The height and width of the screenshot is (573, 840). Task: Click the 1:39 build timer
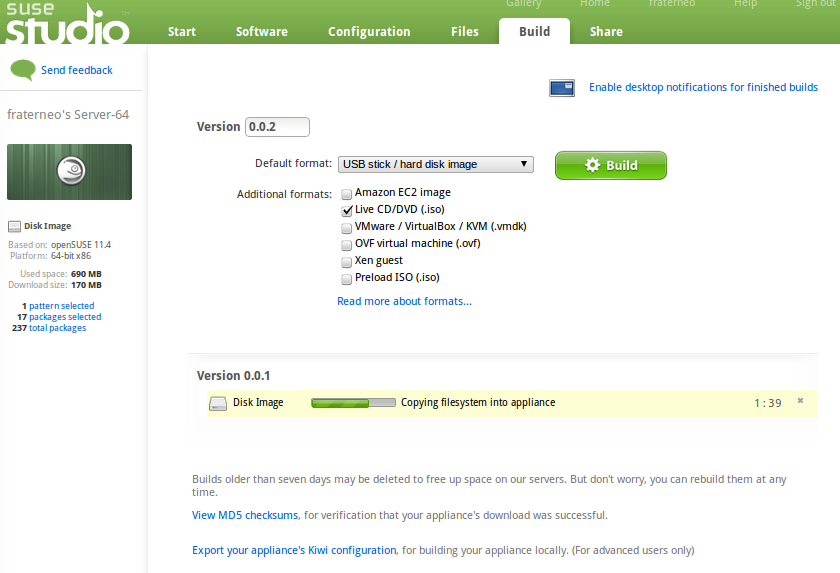tap(768, 403)
